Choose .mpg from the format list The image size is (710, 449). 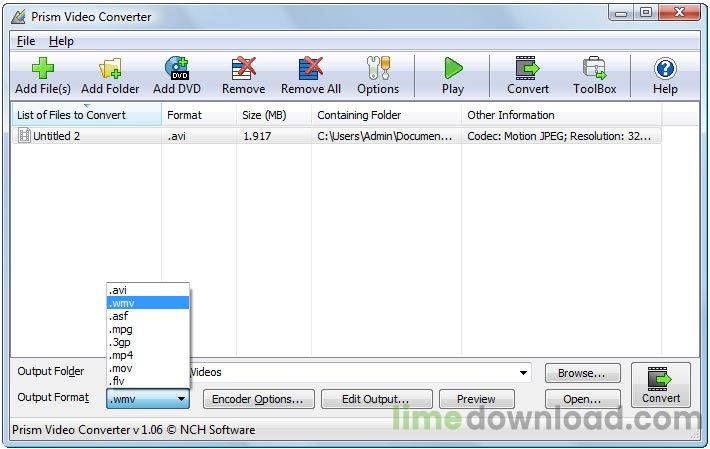148,329
